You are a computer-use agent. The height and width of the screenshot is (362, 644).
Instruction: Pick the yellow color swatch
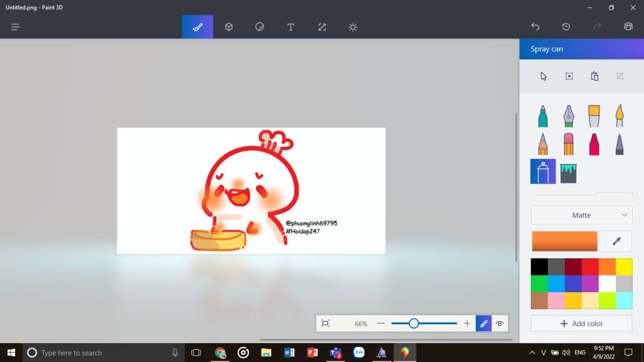tap(625, 266)
